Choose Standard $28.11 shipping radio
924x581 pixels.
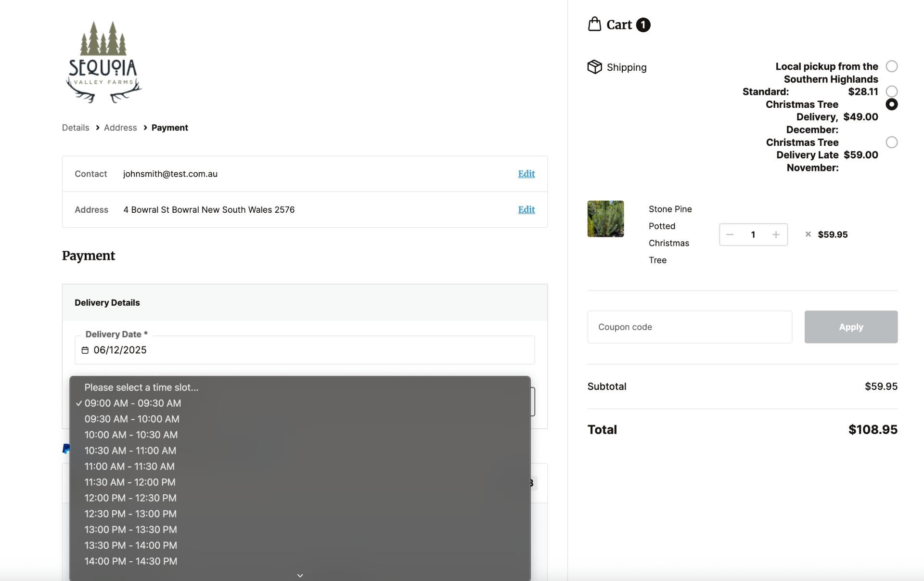point(891,91)
